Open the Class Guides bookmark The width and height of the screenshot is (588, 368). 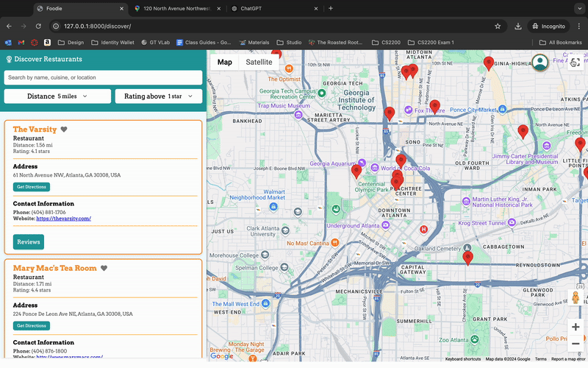coord(204,43)
